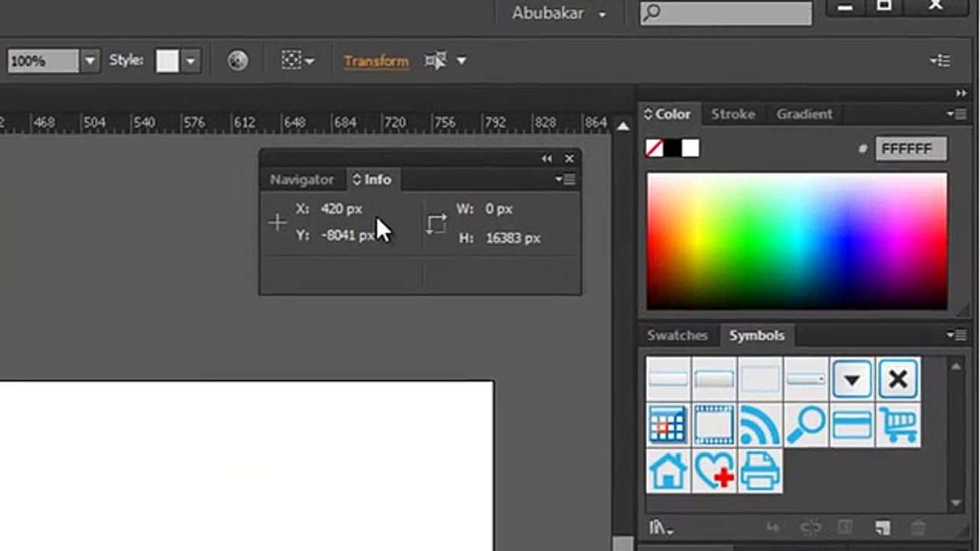980x551 pixels.
Task: Pick the RSS feed symbol
Action: click(759, 425)
